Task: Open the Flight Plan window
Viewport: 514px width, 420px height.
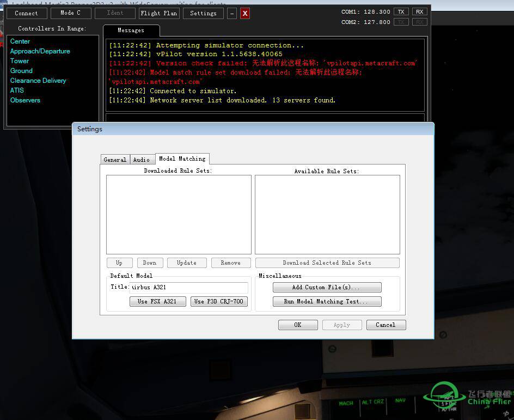Action: click(x=158, y=13)
